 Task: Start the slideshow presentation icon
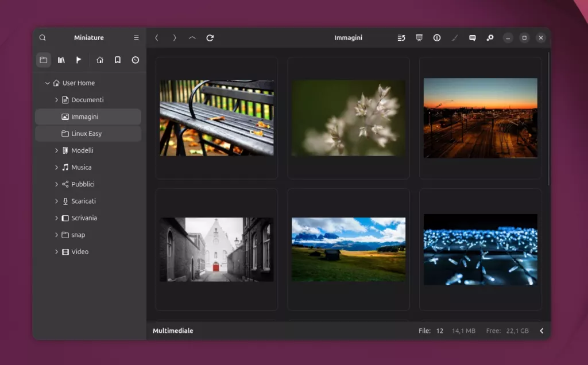click(x=419, y=38)
